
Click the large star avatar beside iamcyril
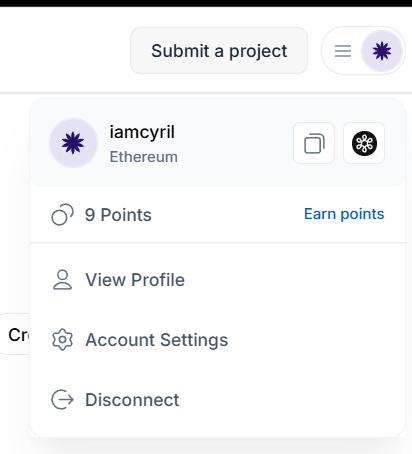pos(73,143)
